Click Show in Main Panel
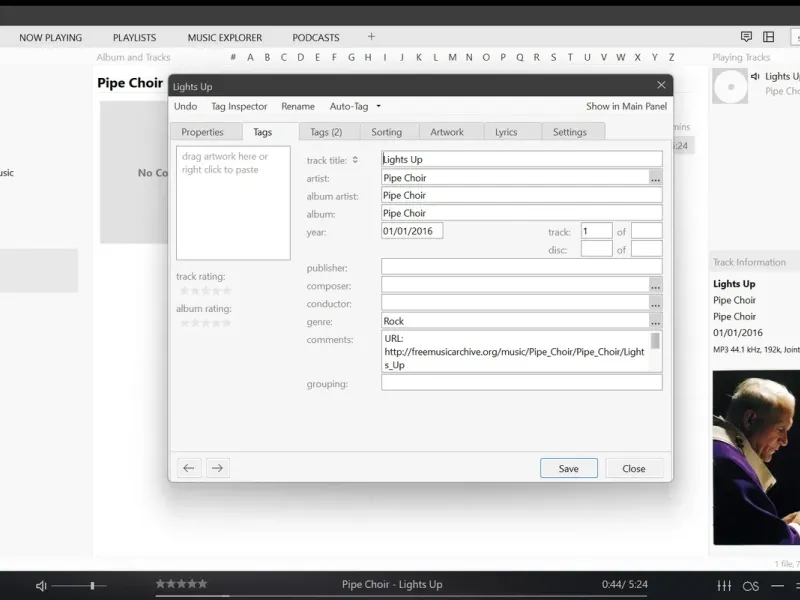 [626, 106]
